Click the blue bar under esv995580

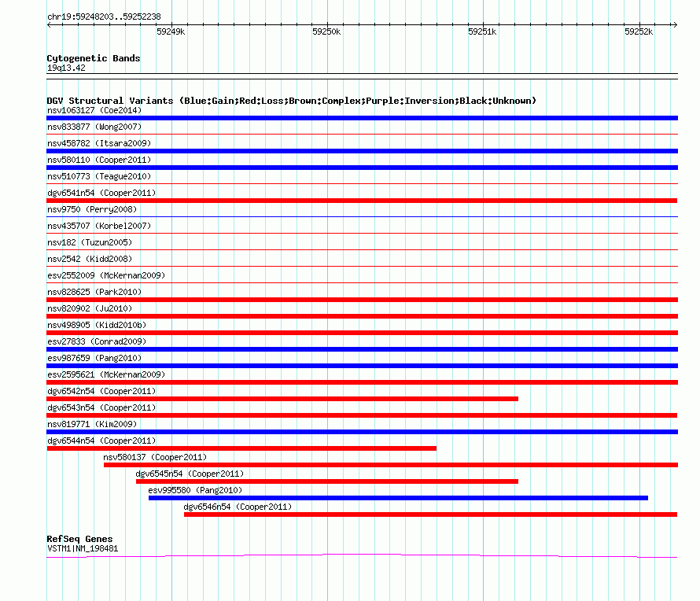(x=398, y=498)
